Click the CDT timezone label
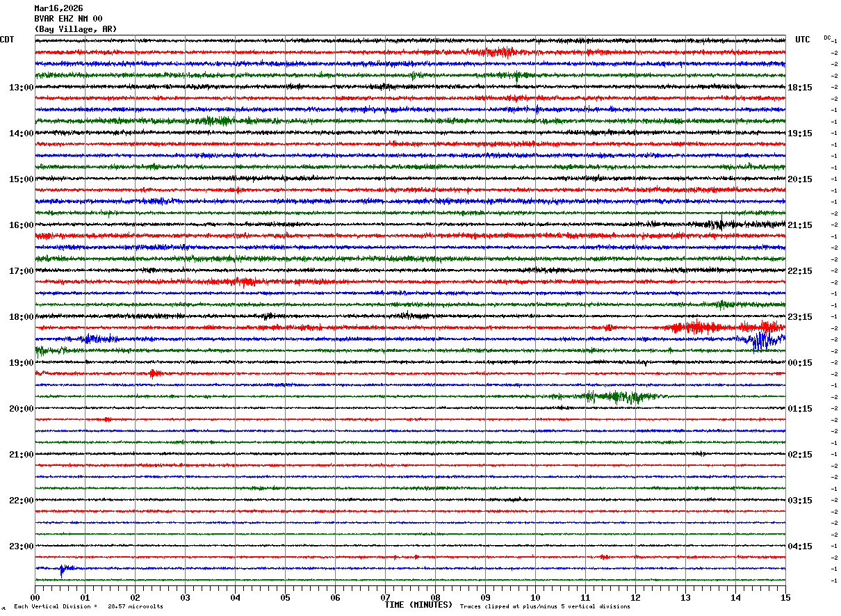 pos(7,40)
